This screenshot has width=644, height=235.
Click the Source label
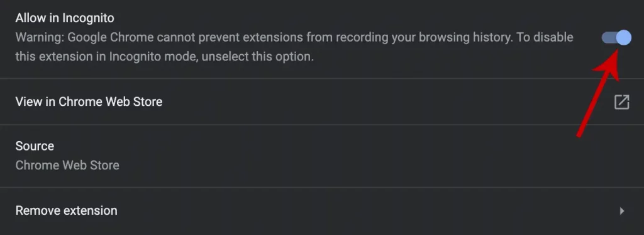(35, 146)
